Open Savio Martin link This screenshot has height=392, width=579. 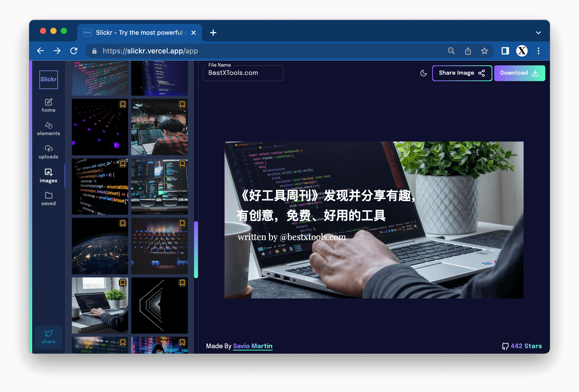(x=252, y=346)
